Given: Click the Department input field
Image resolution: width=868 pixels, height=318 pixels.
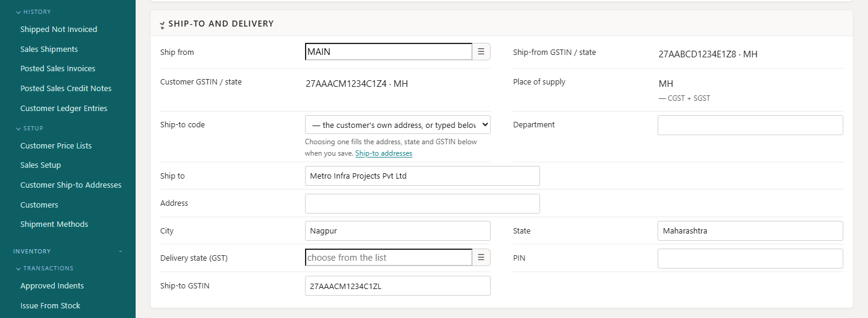Looking at the screenshot, I should click(x=750, y=125).
